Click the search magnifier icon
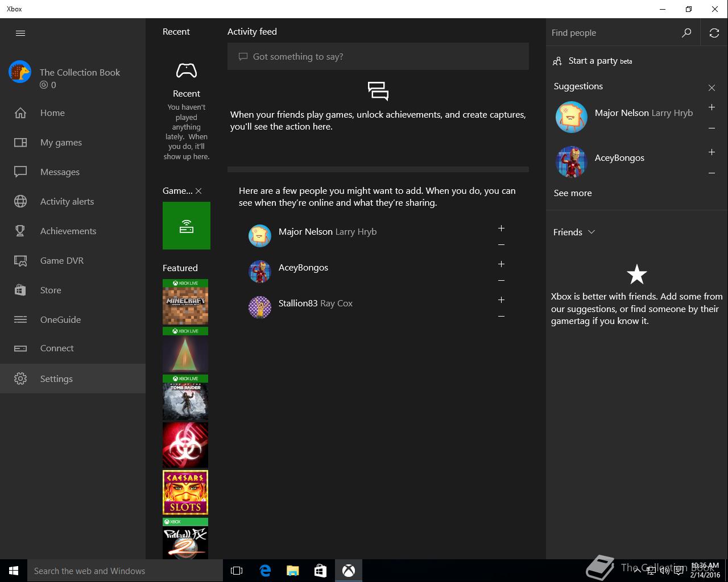 coord(686,33)
